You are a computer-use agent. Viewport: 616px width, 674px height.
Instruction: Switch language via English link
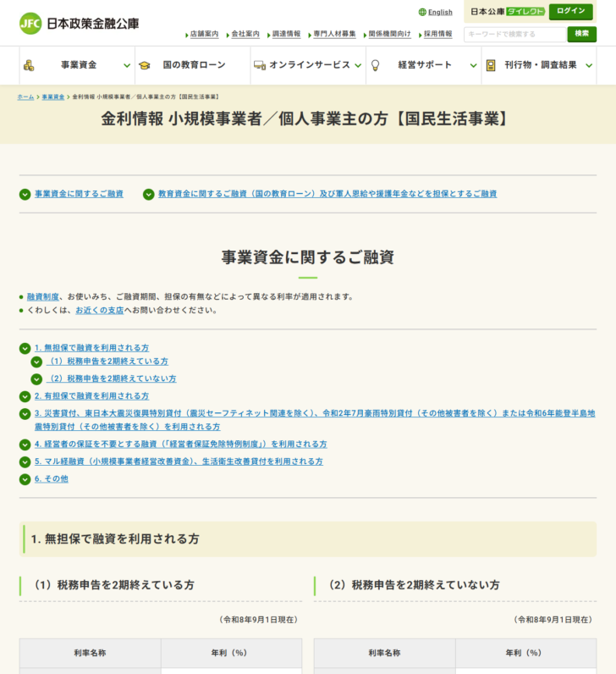pos(440,12)
